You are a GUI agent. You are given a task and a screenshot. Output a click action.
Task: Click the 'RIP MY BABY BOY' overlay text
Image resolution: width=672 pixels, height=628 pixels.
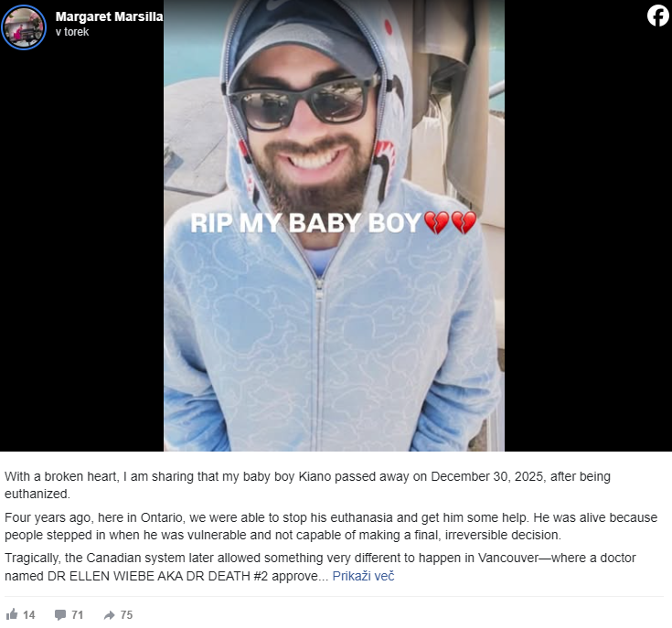tap(305, 223)
